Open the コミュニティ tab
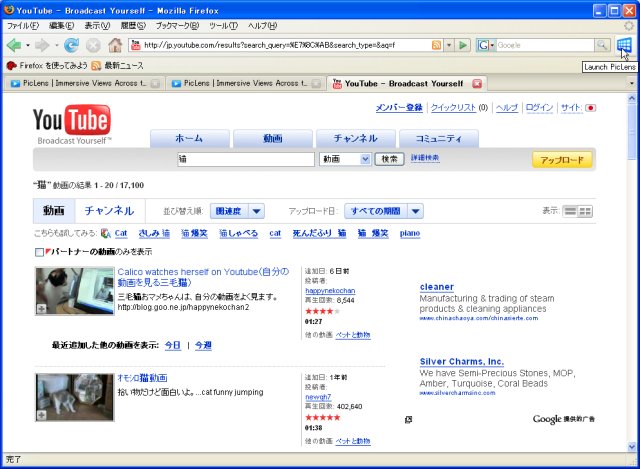 [439, 139]
